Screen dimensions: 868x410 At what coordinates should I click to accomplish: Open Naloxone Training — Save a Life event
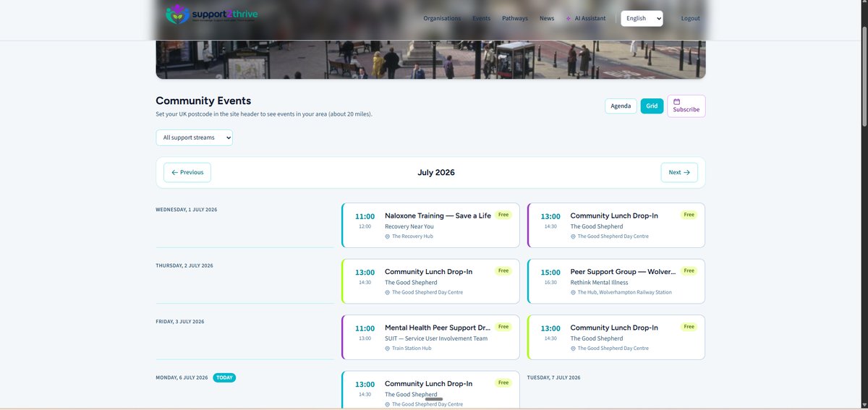point(430,226)
